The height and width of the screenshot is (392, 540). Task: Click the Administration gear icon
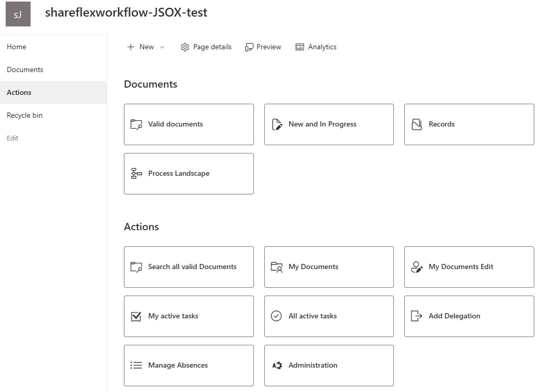tap(277, 366)
